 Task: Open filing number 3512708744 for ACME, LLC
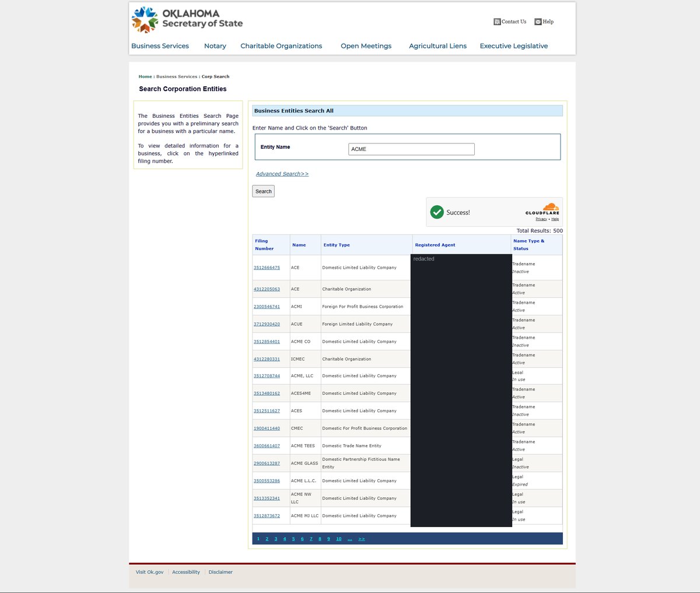(267, 376)
